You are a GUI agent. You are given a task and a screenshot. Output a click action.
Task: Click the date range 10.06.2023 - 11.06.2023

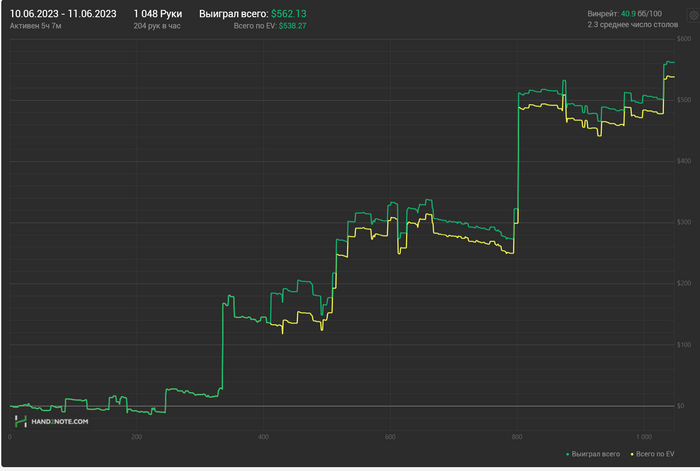pos(63,14)
